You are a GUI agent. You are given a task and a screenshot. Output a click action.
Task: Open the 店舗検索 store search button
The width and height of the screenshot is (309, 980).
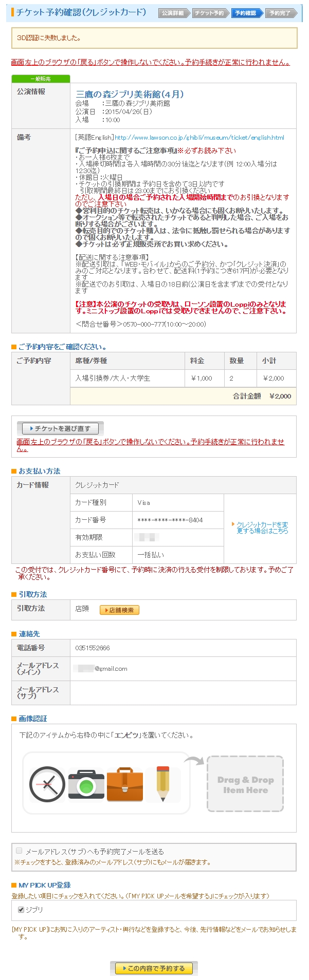pyautogui.click(x=119, y=610)
